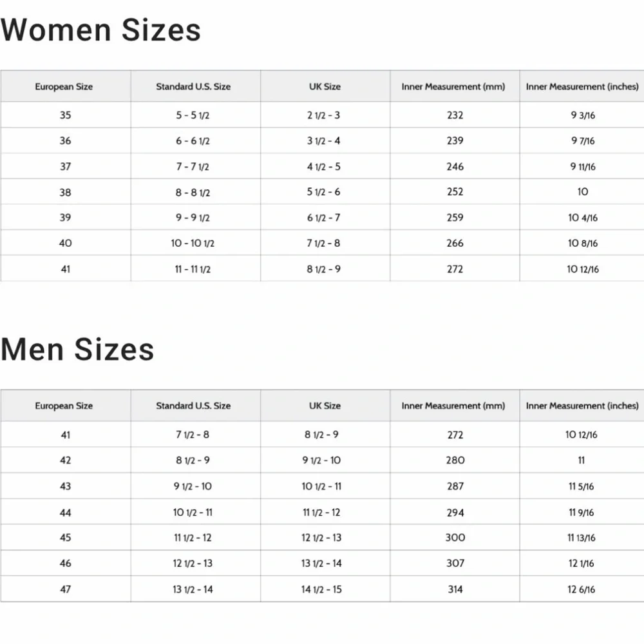Image resolution: width=644 pixels, height=644 pixels.
Task: Click the 280 mm measurement cell
Action: pos(455,460)
